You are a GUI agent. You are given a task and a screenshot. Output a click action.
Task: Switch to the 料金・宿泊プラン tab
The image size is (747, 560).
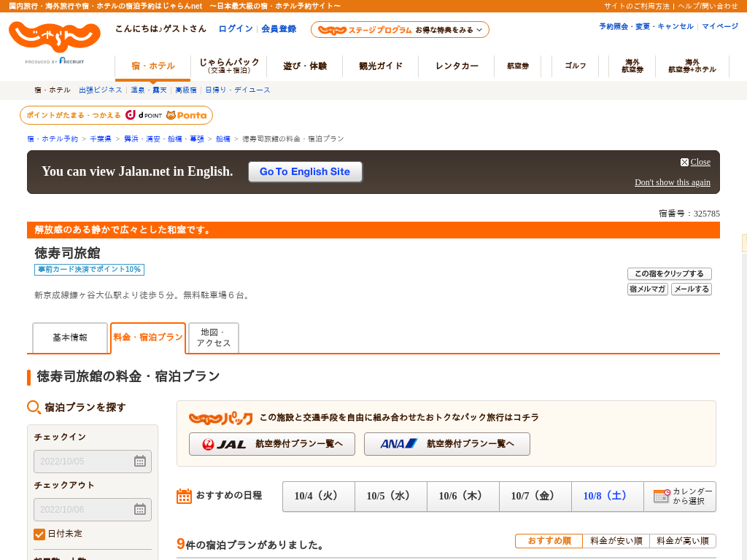[x=148, y=338]
